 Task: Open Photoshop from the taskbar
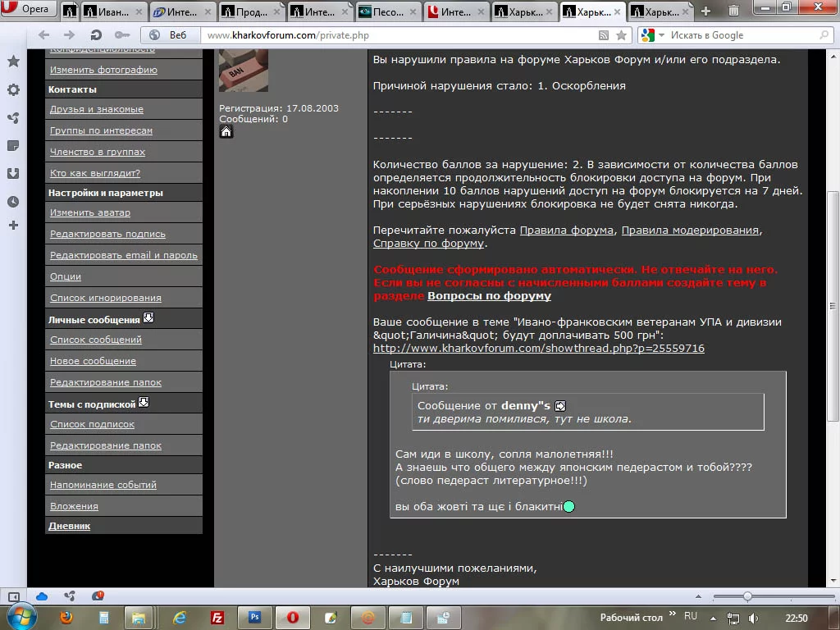pos(255,618)
